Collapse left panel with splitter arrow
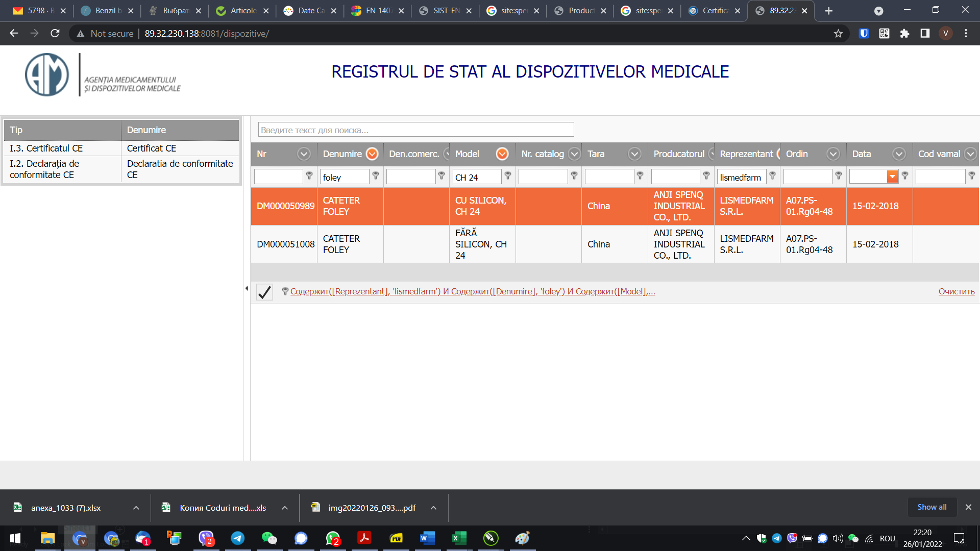Viewport: 980px width, 551px height. tap(247, 288)
